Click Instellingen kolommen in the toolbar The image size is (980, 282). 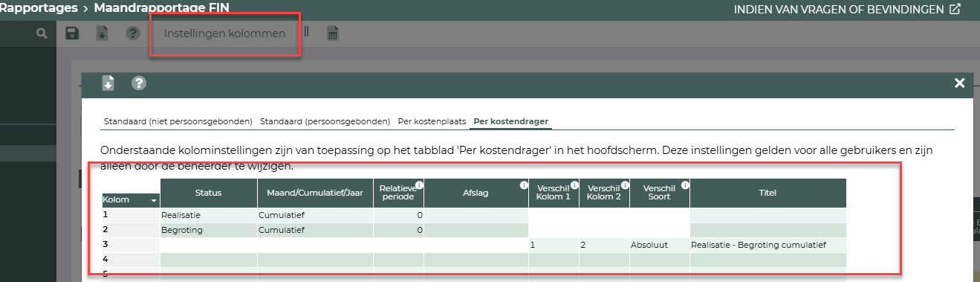[224, 33]
